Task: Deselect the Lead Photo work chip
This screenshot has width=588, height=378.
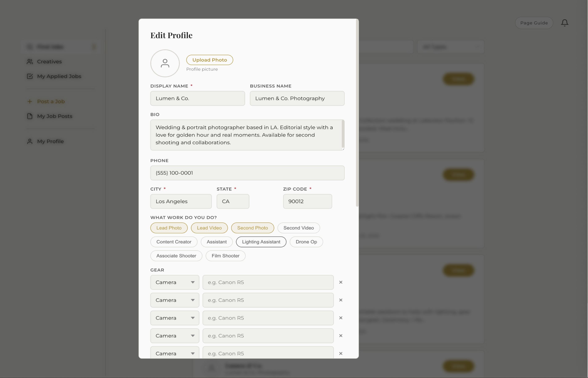Action: (x=169, y=228)
